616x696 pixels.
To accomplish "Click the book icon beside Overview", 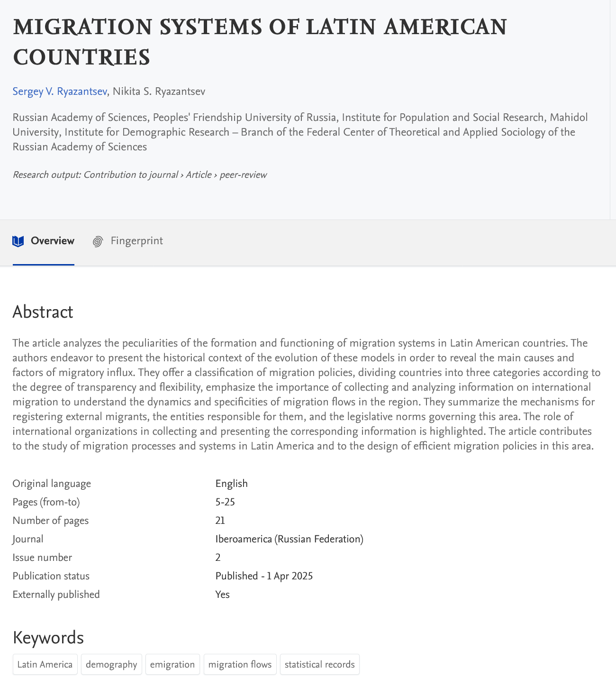I will pos(18,242).
